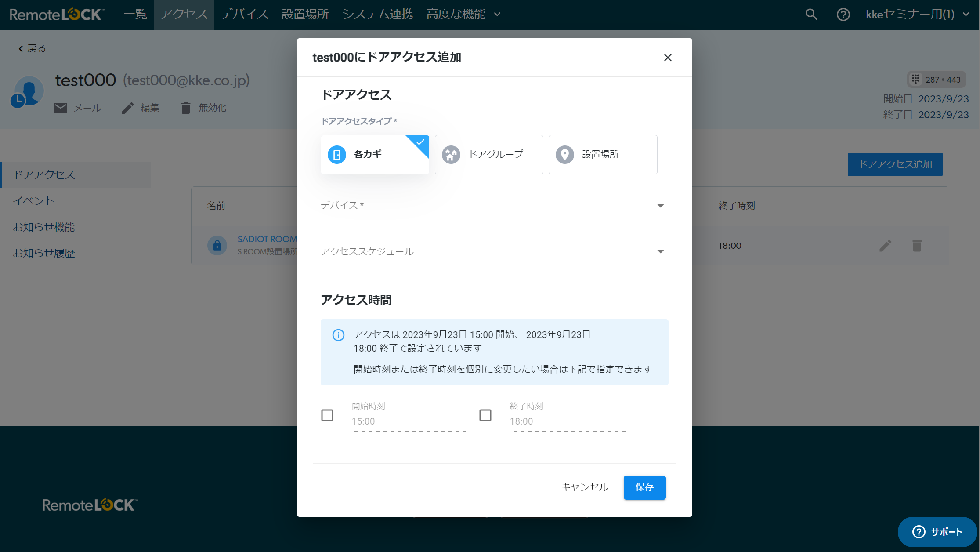The height and width of the screenshot is (552, 980).
Task: Enable the 開始時刻 checkbox
Action: pyautogui.click(x=327, y=415)
